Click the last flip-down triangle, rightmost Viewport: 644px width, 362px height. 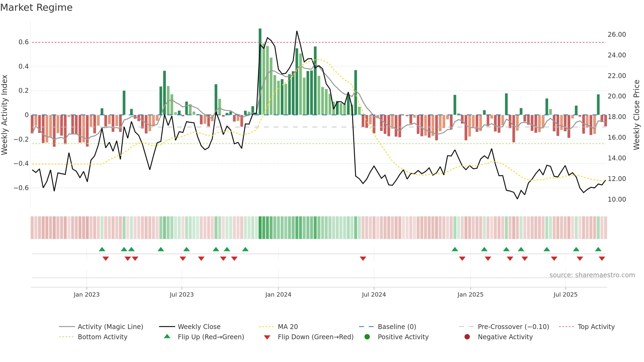(x=602, y=258)
